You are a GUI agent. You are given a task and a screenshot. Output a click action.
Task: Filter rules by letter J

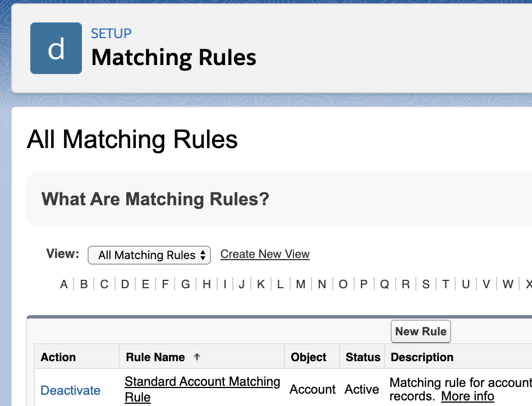click(241, 284)
